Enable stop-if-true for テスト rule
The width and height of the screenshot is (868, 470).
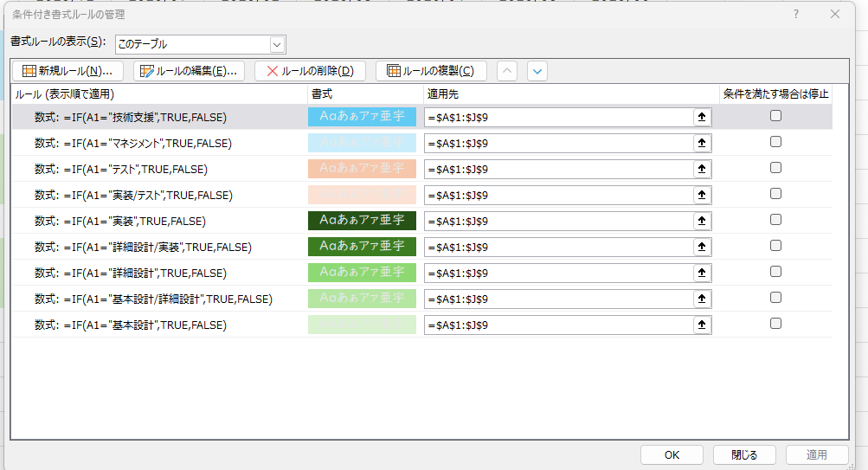775,168
